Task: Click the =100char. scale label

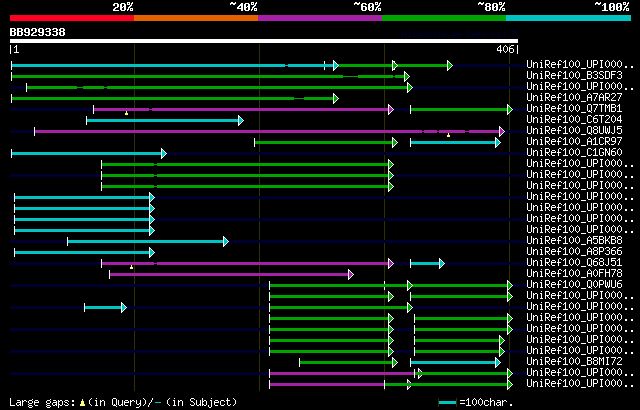Action: 486,402
